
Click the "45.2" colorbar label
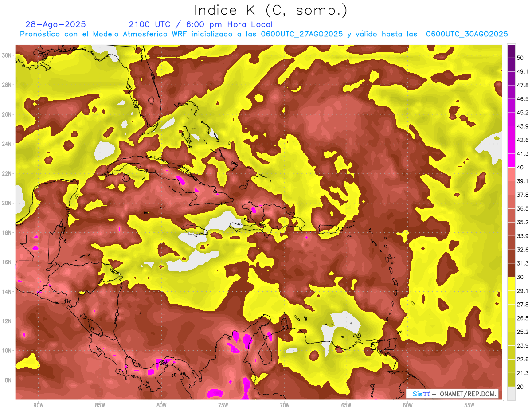pyautogui.click(x=523, y=113)
